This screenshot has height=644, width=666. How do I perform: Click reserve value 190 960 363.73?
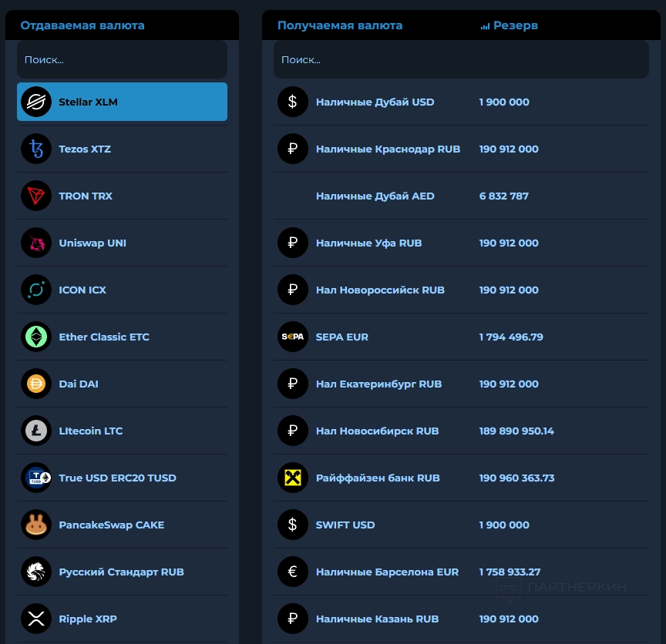click(517, 478)
